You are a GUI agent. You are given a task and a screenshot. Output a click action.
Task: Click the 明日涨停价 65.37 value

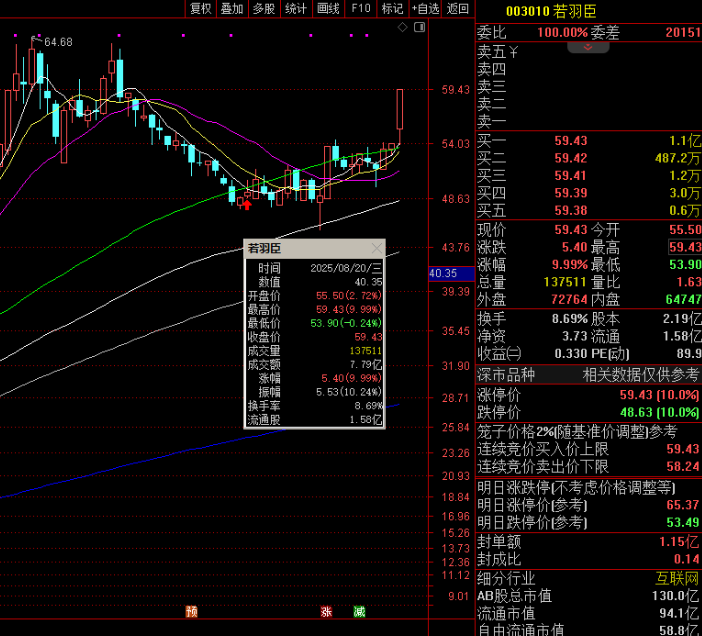(683, 505)
